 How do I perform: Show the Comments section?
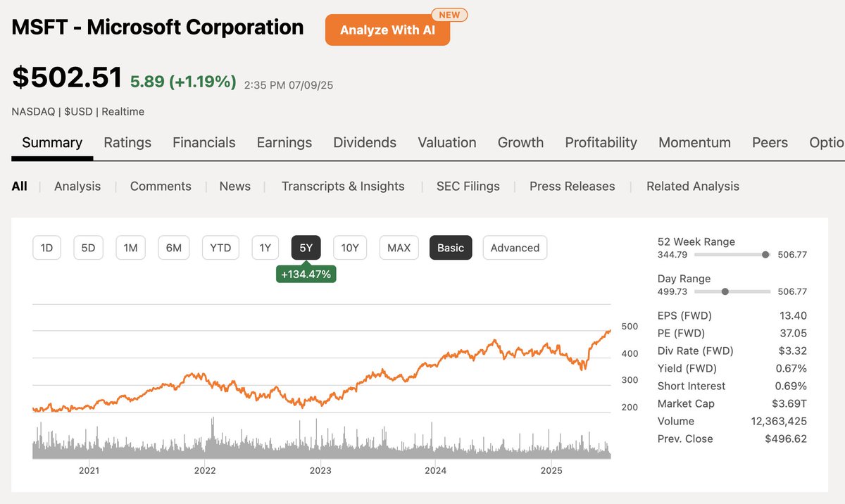[161, 187]
